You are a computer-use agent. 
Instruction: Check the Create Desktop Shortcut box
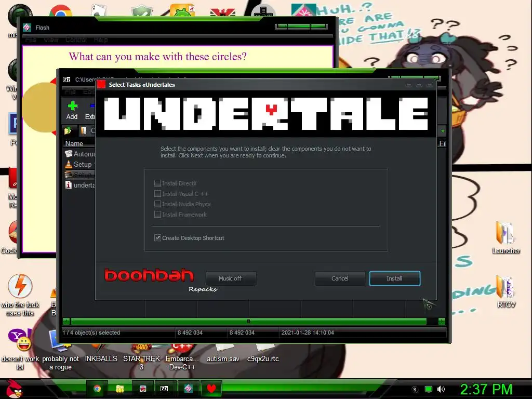coord(157,238)
